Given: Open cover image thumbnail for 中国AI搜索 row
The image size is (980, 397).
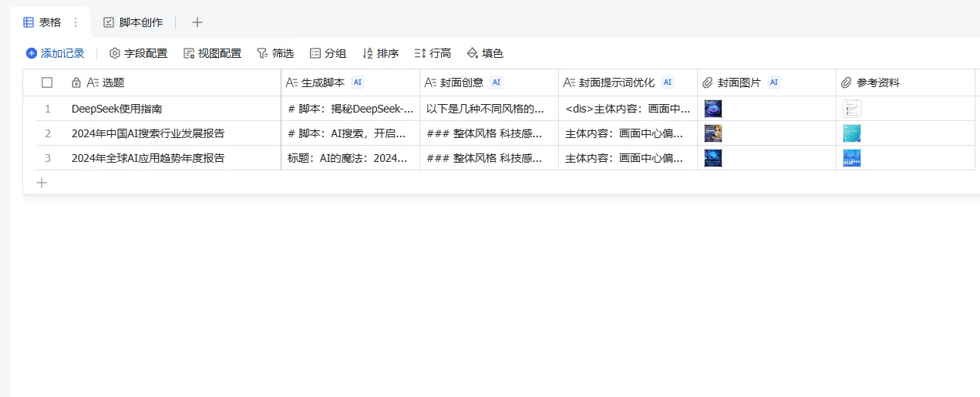Looking at the screenshot, I should (x=713, y=133).
